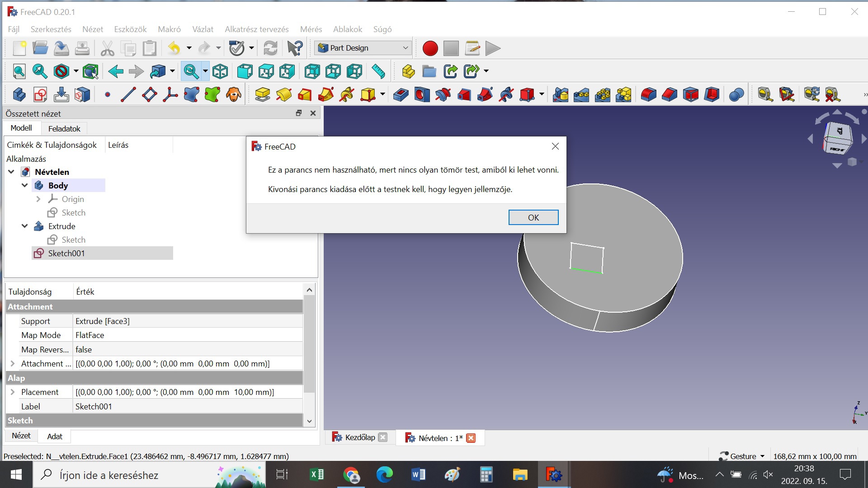Image resolution: width=868 pixels, height=488 pixels.
Task: Click the Boolean operation icon
Action: click(736, 95)
